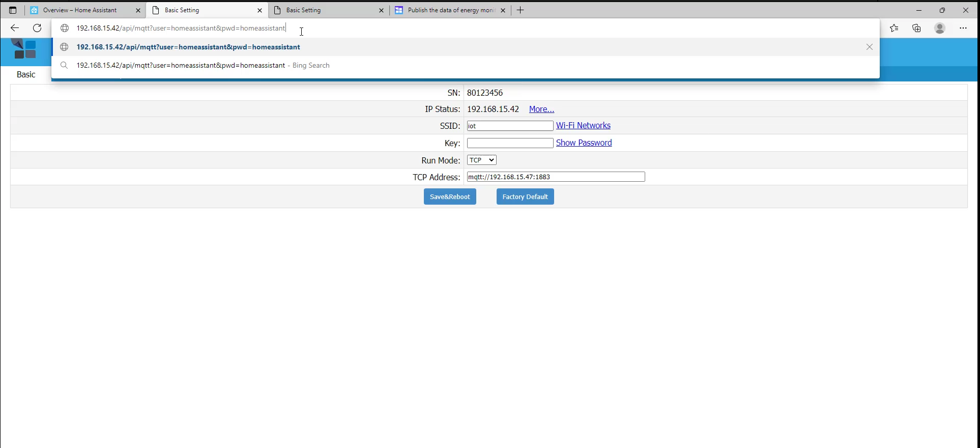Open the Collections icon in toolbar
The height and width of the screenshot is (448, 980).
(916, 28)
